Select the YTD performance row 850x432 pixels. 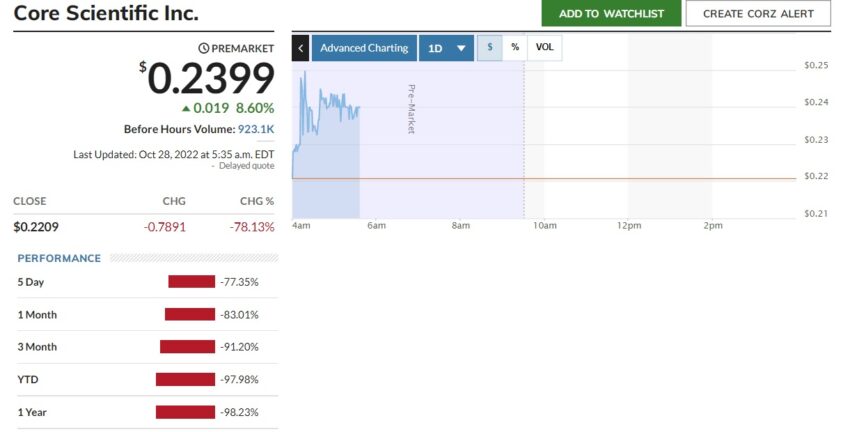(147, 379)
